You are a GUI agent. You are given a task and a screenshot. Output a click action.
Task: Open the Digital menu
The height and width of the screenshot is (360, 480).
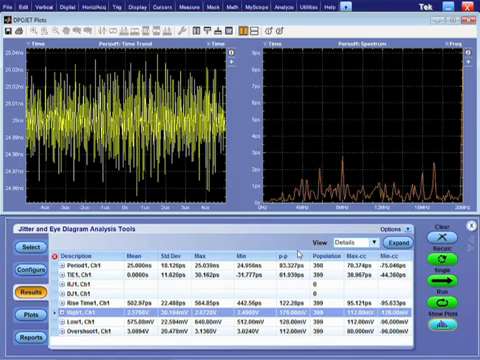point(68,7)
